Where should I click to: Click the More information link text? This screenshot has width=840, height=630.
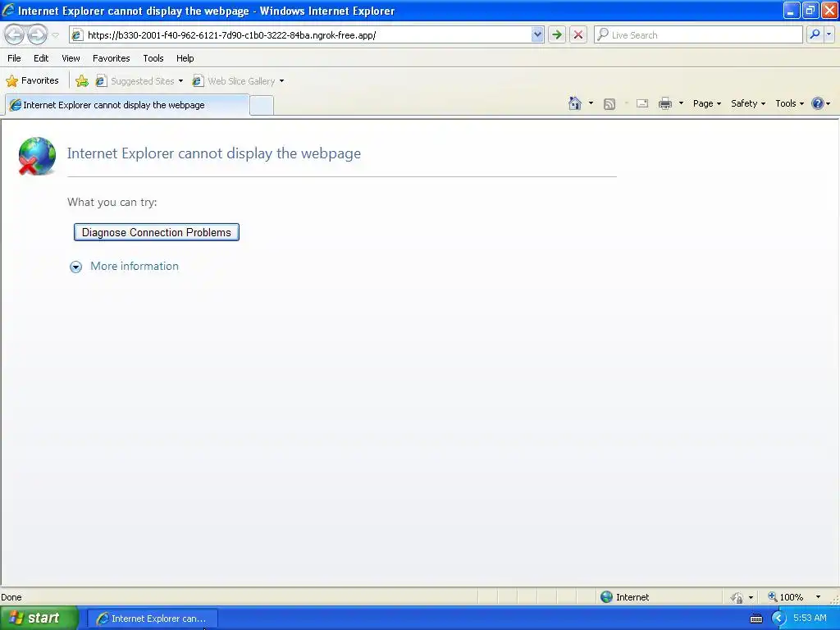[135, 267]
